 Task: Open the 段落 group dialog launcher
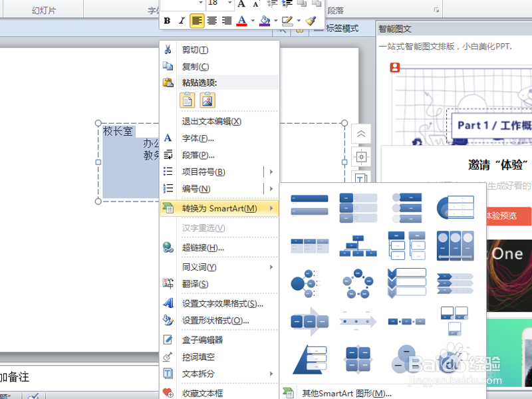[436, 10]
